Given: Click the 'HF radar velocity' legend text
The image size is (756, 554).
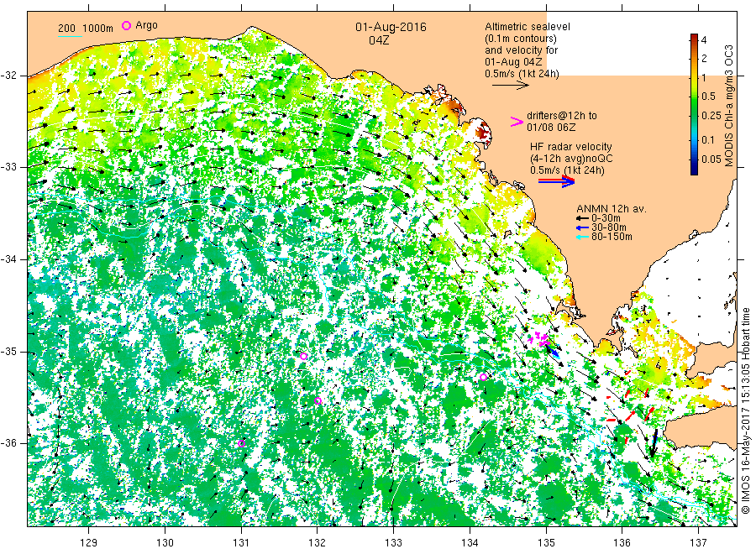Looking at the screenshot, I should (571, 146).
